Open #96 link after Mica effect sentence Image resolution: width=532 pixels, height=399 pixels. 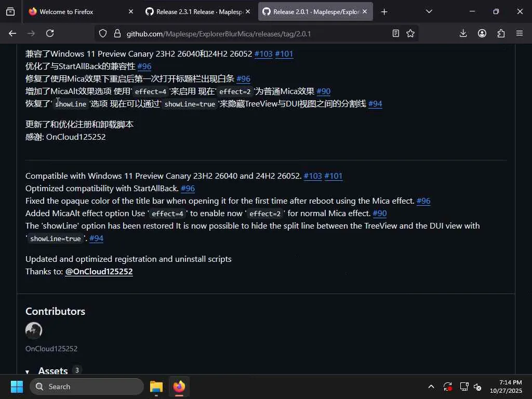(423, 201)
